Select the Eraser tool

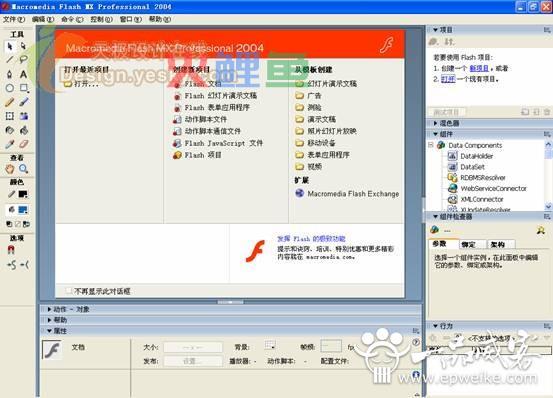click(x=24, y=144)
